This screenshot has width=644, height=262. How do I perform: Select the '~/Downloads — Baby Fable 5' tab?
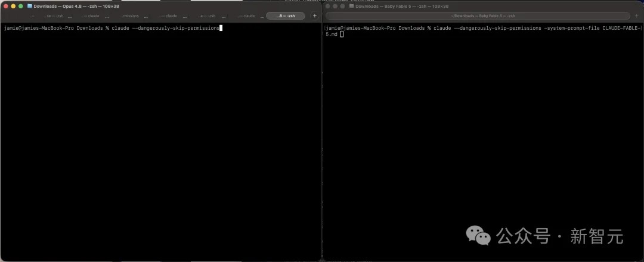click(x=477, y=16)
